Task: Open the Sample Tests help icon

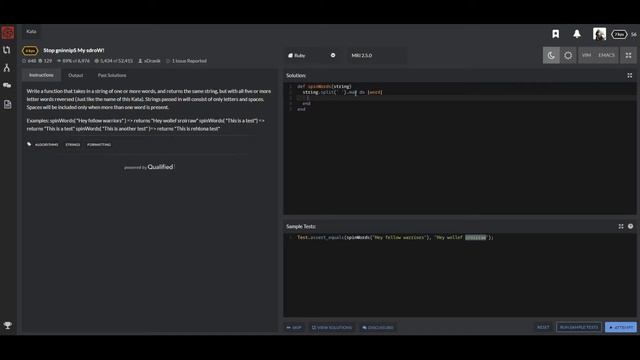Action: 631,227
